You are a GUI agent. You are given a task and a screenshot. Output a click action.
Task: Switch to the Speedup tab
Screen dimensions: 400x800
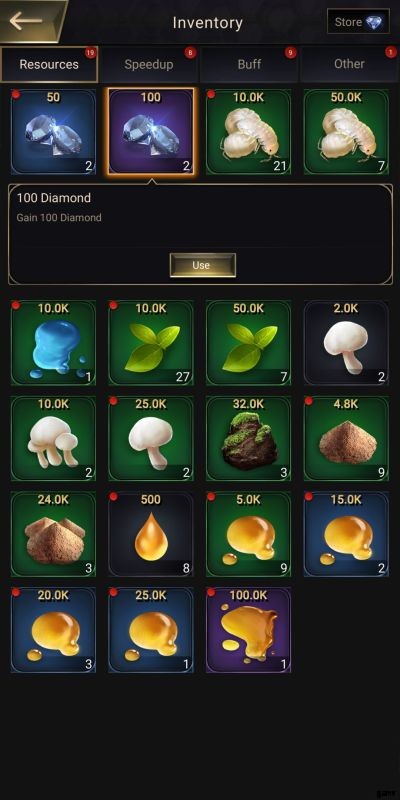(x=149, y=64)
